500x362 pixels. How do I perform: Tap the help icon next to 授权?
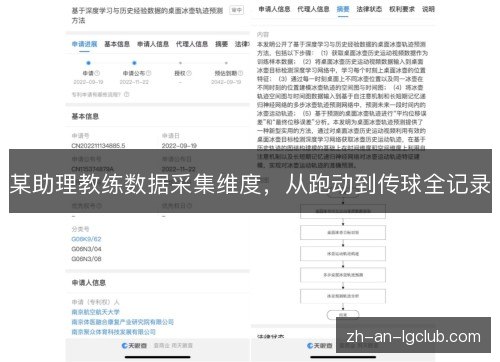pos(189,73)
